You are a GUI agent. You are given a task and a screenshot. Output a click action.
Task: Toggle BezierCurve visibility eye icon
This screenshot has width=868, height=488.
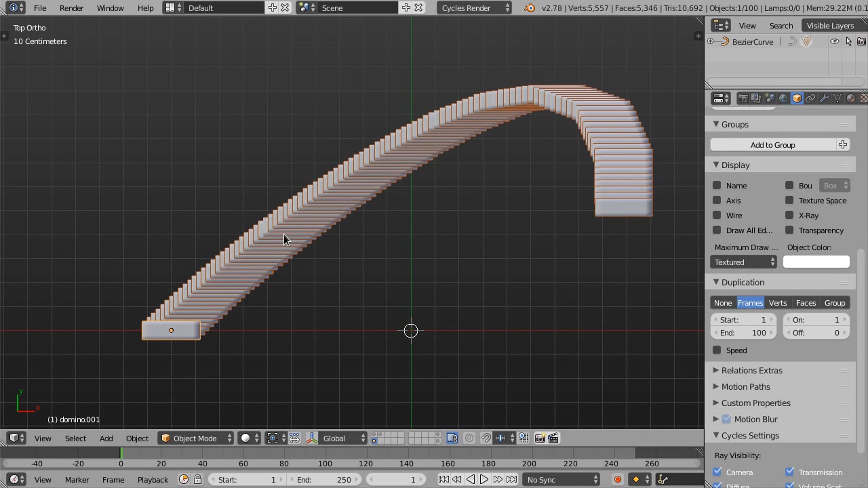(834, 42)
